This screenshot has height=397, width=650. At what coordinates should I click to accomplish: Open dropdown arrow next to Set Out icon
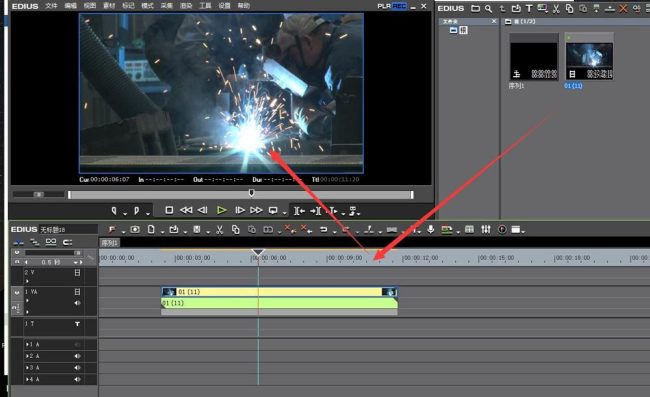148,213
